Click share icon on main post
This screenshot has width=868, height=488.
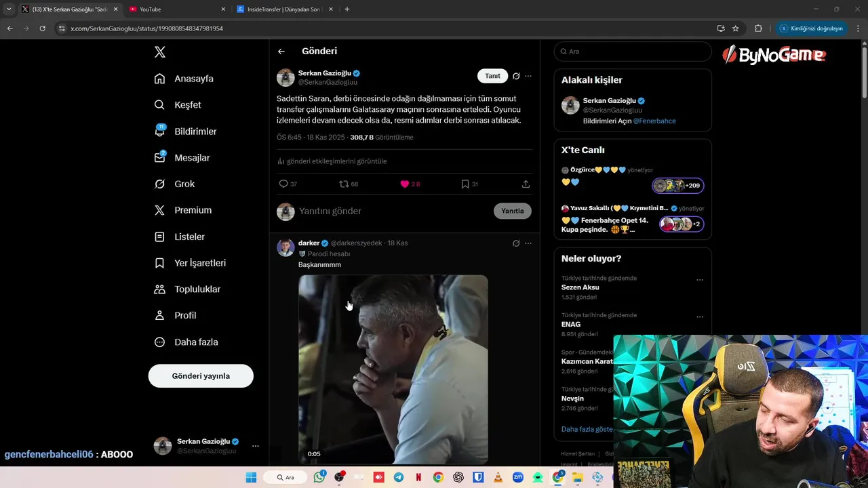tap(526, 184)
